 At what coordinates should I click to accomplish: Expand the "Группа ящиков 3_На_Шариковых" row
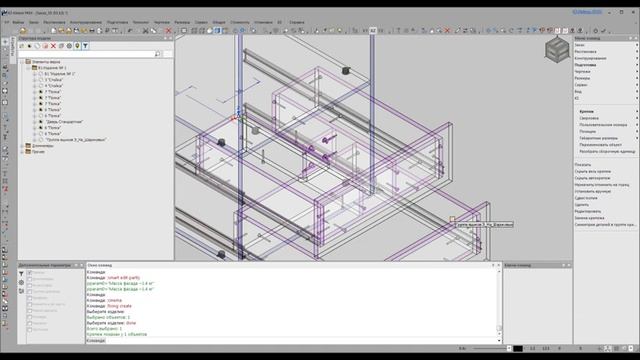tap(35, 140)
